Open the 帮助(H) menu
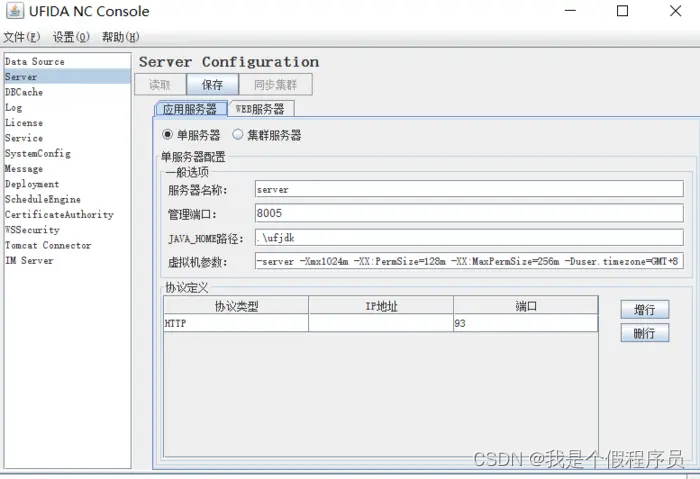Image resolution: width=700 pixels, height=479 pixels. click(x=121, y=37)
